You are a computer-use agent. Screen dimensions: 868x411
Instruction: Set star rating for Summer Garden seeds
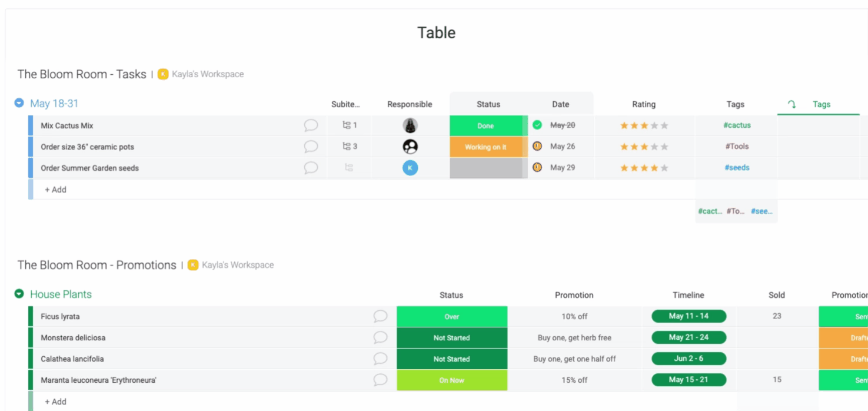[x=644, y=168]
